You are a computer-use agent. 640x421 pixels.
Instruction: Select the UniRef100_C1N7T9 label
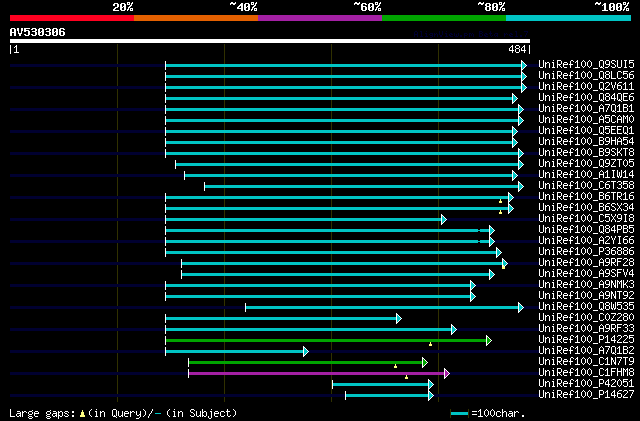point(586,362)
